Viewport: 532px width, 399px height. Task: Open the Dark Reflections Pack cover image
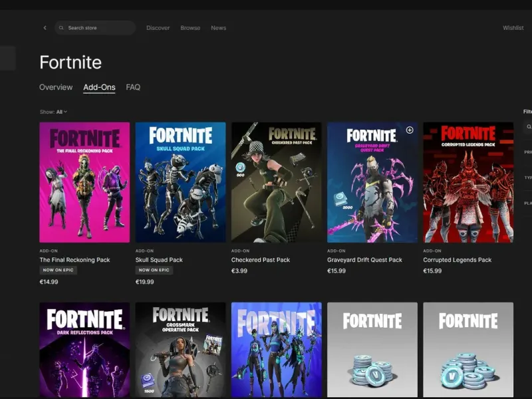point(84,350)
